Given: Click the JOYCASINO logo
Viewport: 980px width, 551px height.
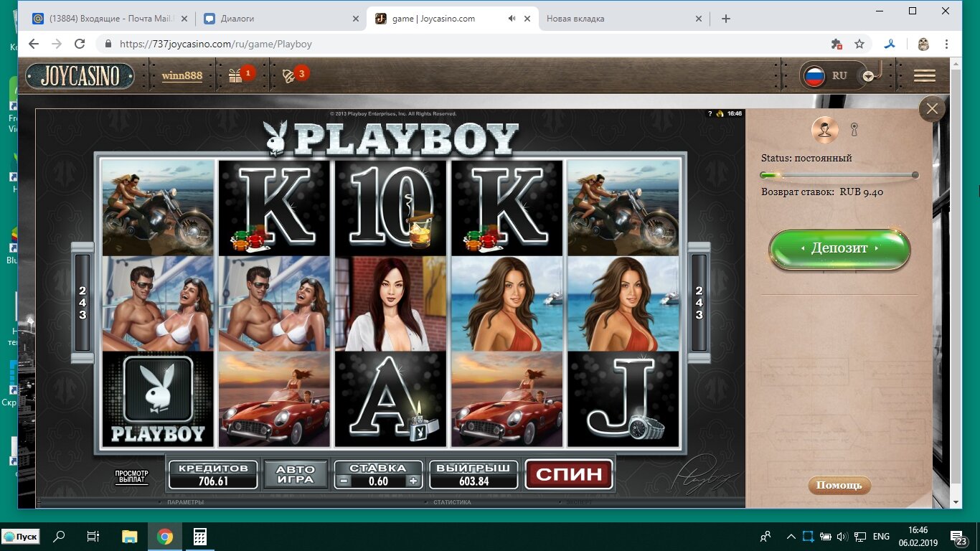Looking at the screenshot, I should click(x=80, y=76).
